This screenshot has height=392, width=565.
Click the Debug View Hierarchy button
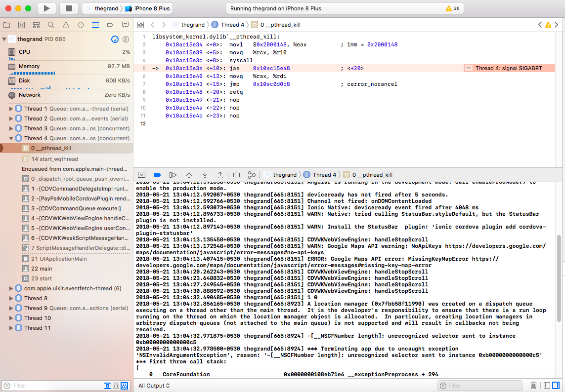point(236,175)
